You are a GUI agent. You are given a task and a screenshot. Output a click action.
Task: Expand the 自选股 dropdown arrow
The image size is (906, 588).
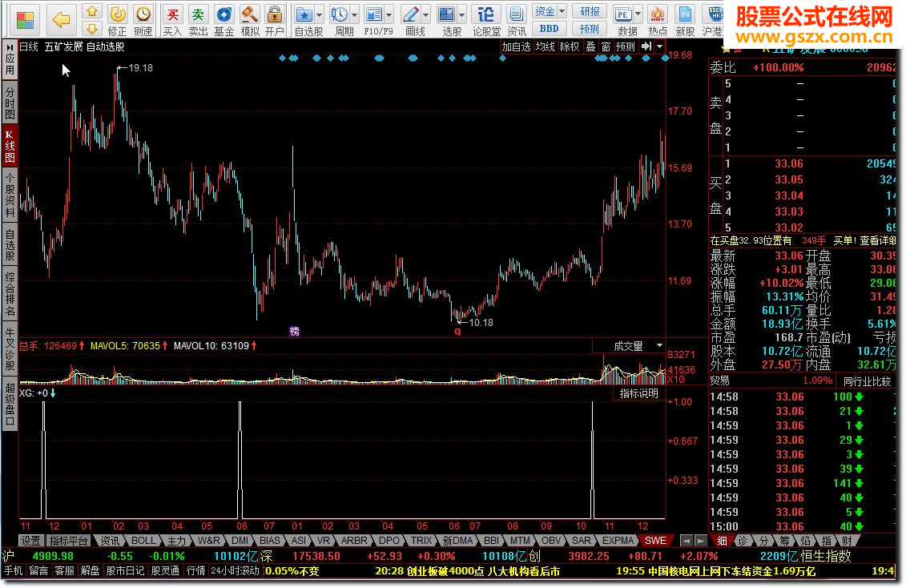coord(319,15)
